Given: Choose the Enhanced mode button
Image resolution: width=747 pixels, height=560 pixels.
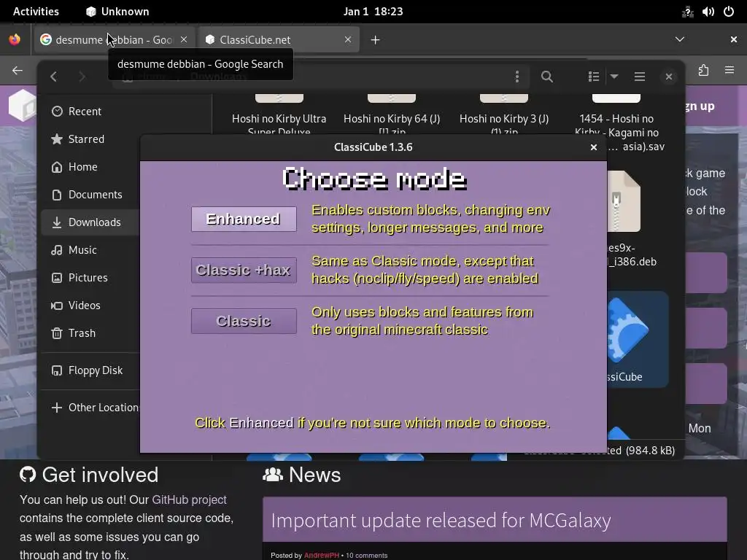Looking at the screenshot, I should (x=244, y=219).
